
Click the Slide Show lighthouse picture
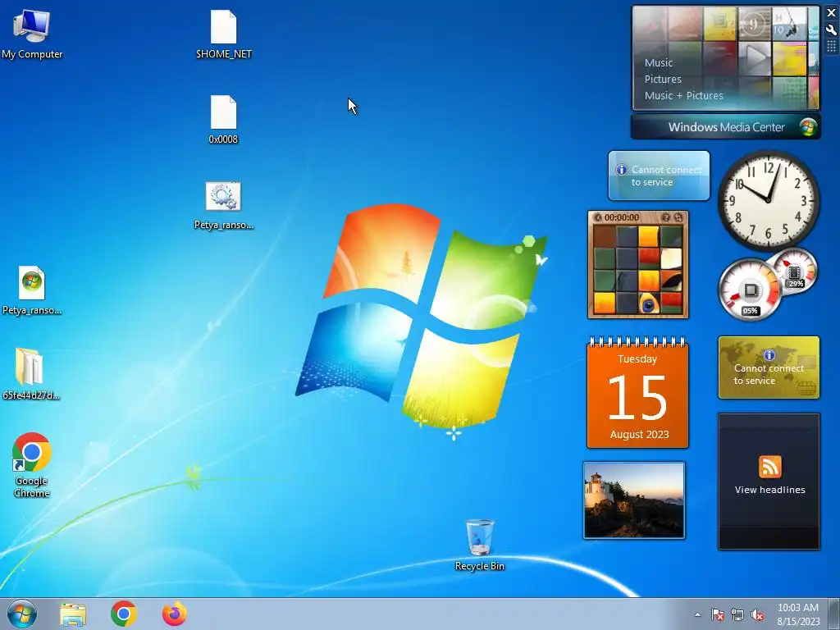[x=634, y=500]
